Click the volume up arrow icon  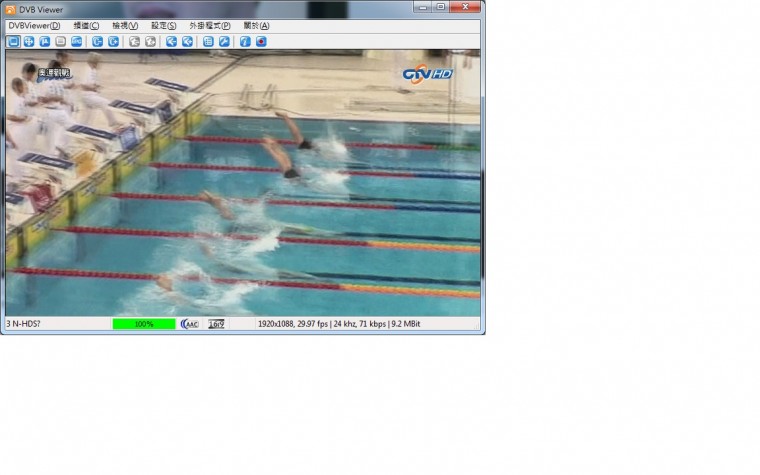187,42
